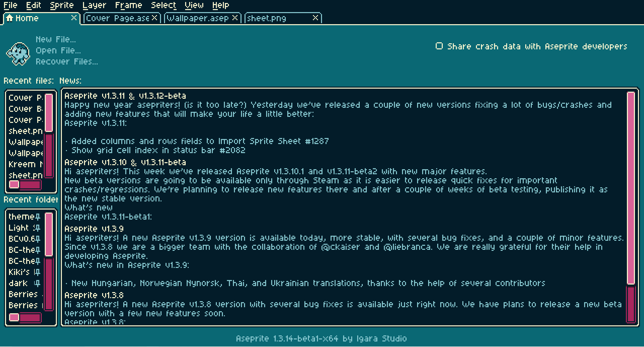Pin the 'Light' recent folder

tap(37, 228)
